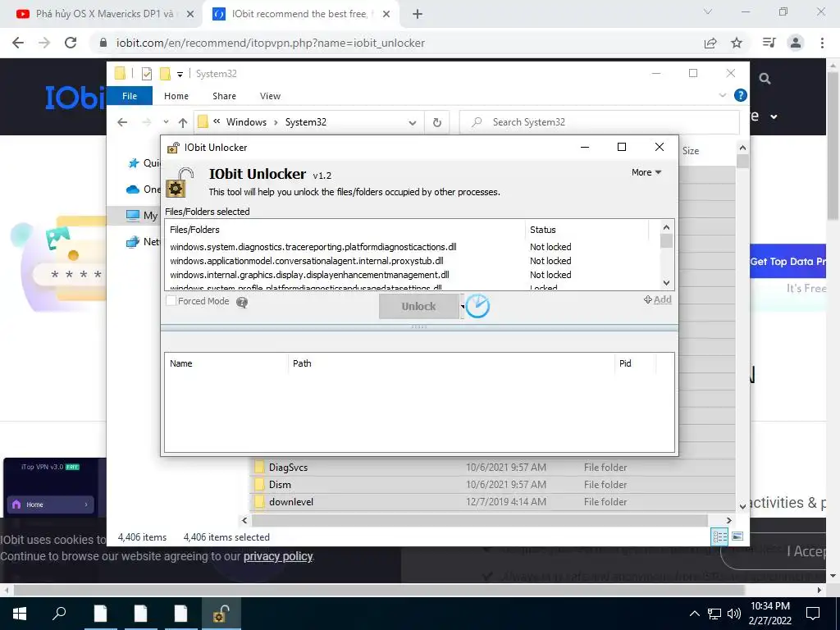Open Quick access in Explorer sidebar
This screenshot has width=840, height=630.
tap(143, 163)
